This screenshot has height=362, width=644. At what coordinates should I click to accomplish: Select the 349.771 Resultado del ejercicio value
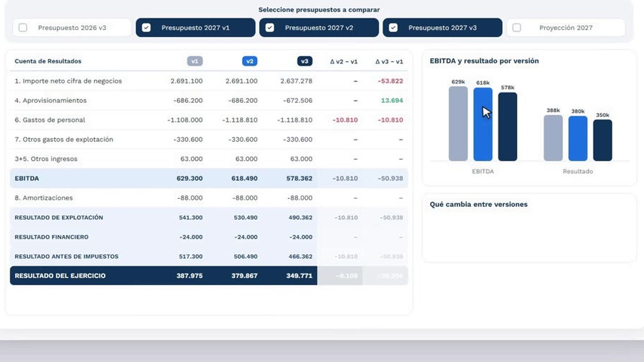click(x=299, y=276)
